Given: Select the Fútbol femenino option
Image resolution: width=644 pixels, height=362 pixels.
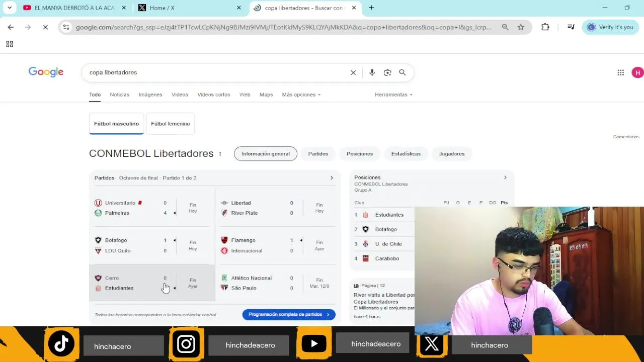Looking at the screenshot, I should pos(171,124).
